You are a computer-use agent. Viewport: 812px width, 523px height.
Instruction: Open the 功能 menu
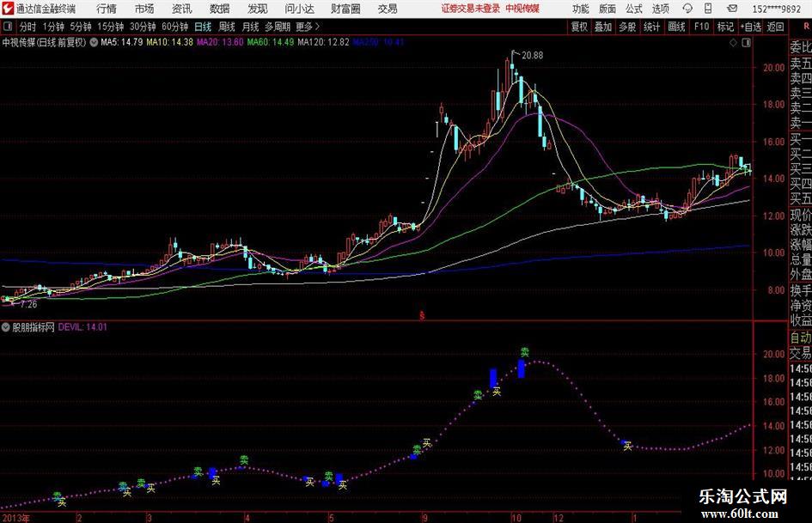tap(581, 9)
